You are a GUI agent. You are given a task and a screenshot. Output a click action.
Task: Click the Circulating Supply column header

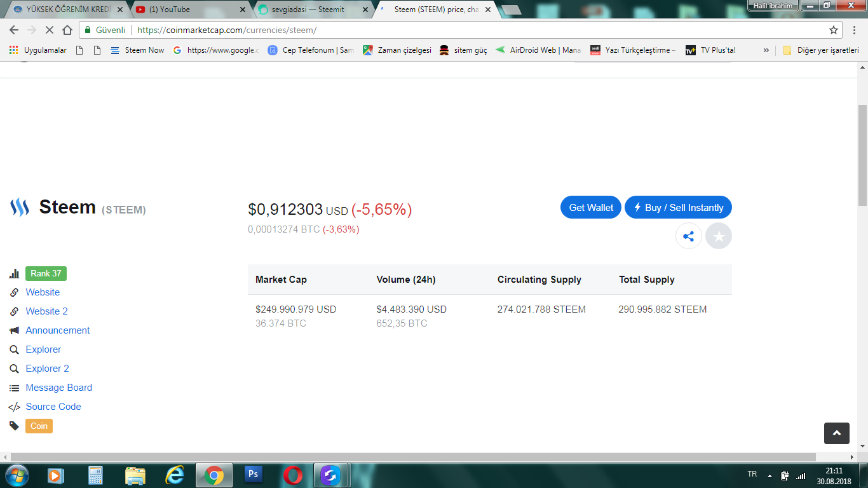tap(539, 280)
